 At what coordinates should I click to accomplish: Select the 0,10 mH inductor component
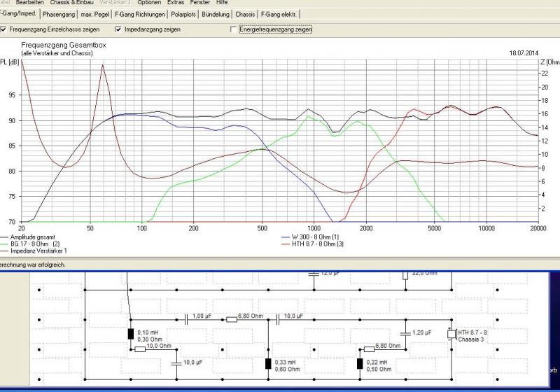[130, 334]
